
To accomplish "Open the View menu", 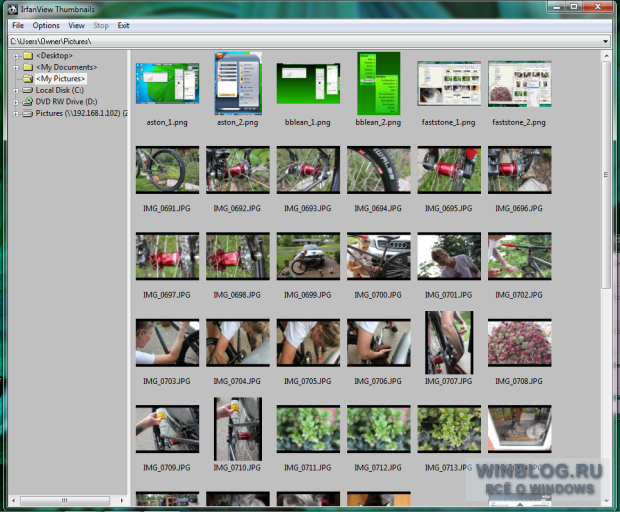I will tap(76, 26).
